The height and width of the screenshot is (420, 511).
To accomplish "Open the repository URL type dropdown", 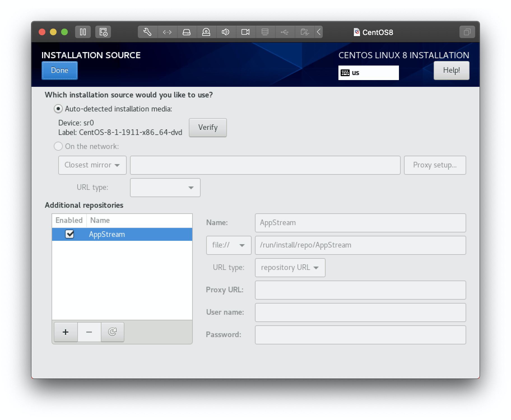I will click(x=290, y=268).
